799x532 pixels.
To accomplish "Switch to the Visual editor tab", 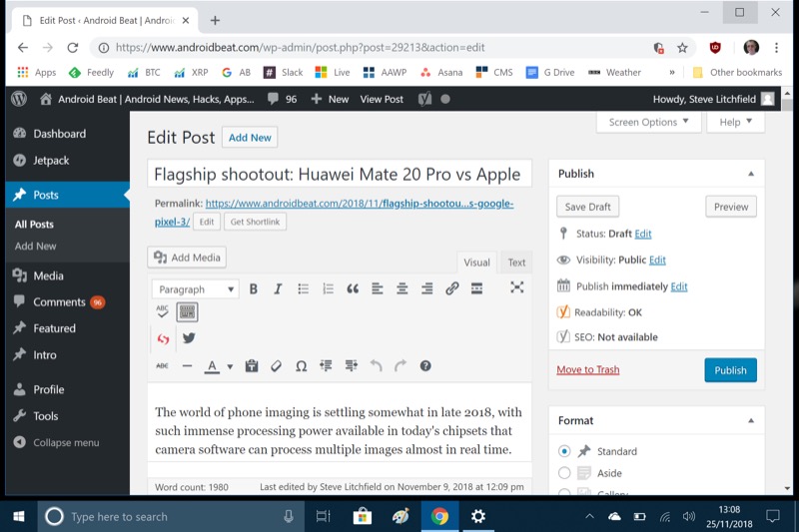I will pos(476,263).
